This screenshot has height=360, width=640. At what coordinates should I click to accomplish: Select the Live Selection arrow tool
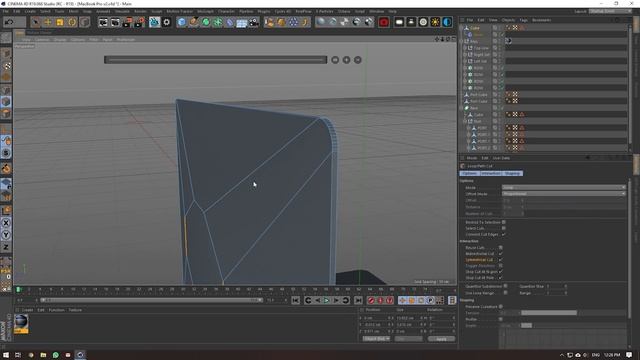tap(36, 22)
